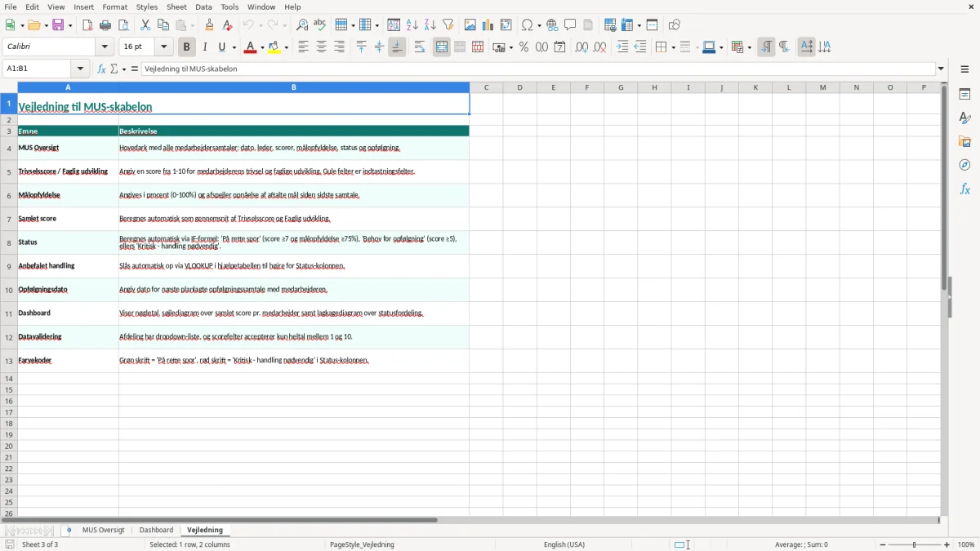Toggle Center Horizontally alignment
The width and height of the screenshot is (980, 551).
click(322, 47)
